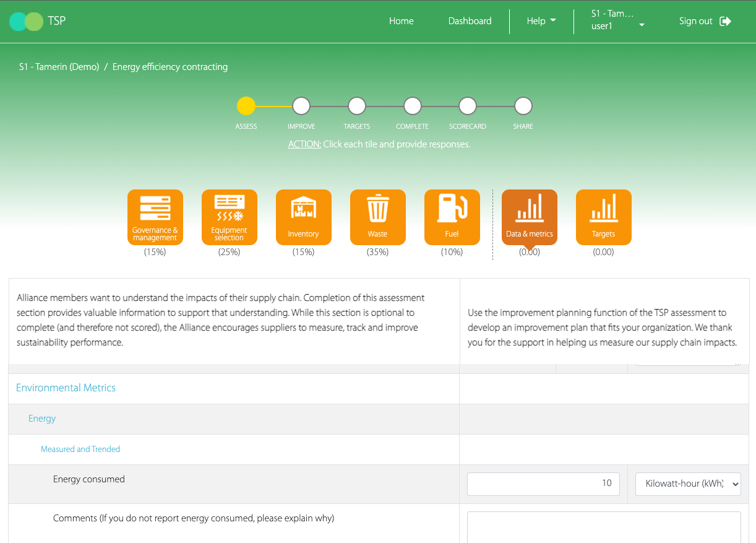Open the Governance & management tile
Image resolution: width=756 pixels, height=543 pixels.
(x=155, y=217)
